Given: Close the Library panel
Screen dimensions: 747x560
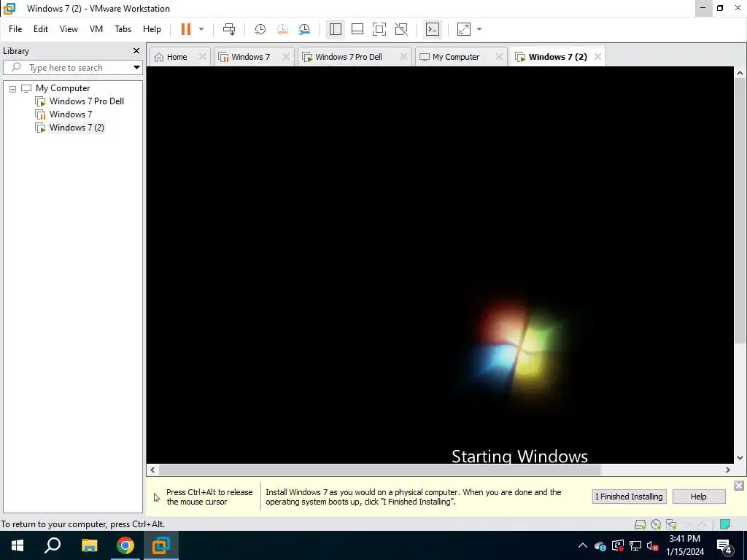Looking at the screenshot, I should coord(136,50).
